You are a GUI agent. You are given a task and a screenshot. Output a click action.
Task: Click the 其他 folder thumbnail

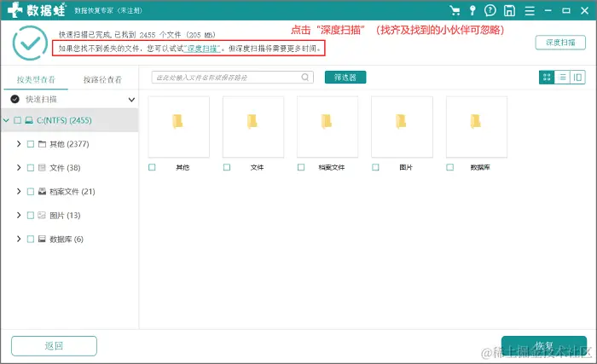coord(178,127)
